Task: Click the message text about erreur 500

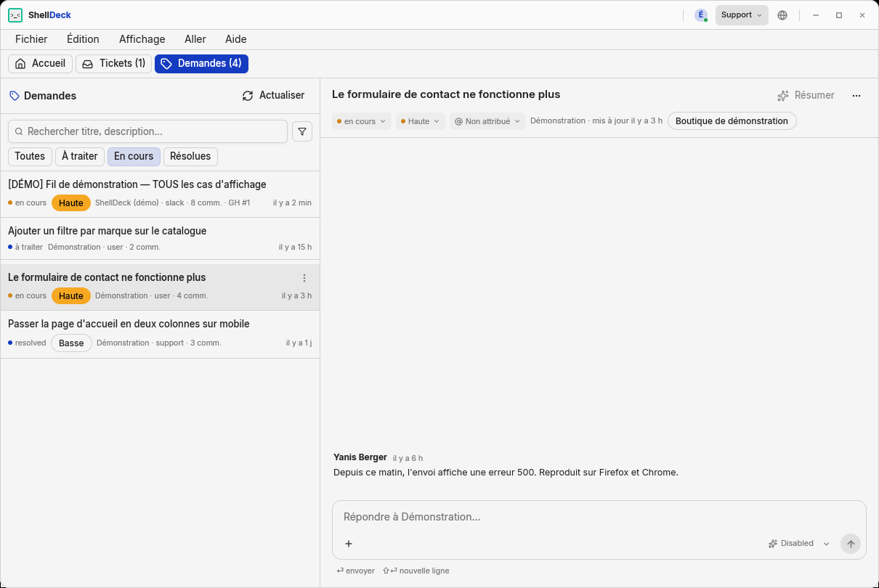Action: coord(506,473)
